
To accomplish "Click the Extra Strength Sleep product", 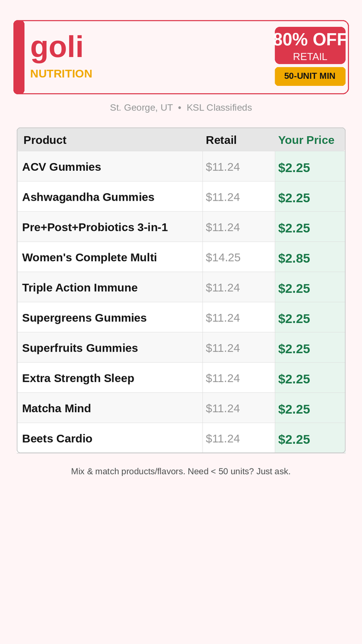I will (x=78, y=378).
